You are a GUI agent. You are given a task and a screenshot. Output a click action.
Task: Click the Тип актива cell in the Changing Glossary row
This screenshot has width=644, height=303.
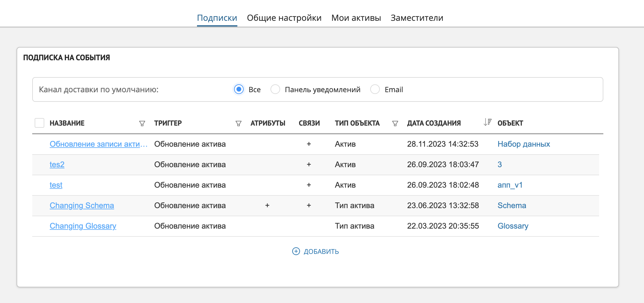pos(355,226)
